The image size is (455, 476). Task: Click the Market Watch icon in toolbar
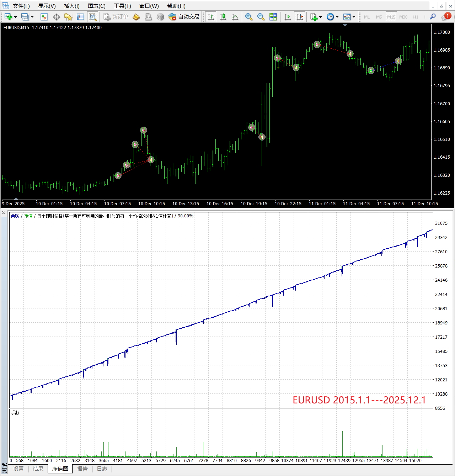(44, 17)
